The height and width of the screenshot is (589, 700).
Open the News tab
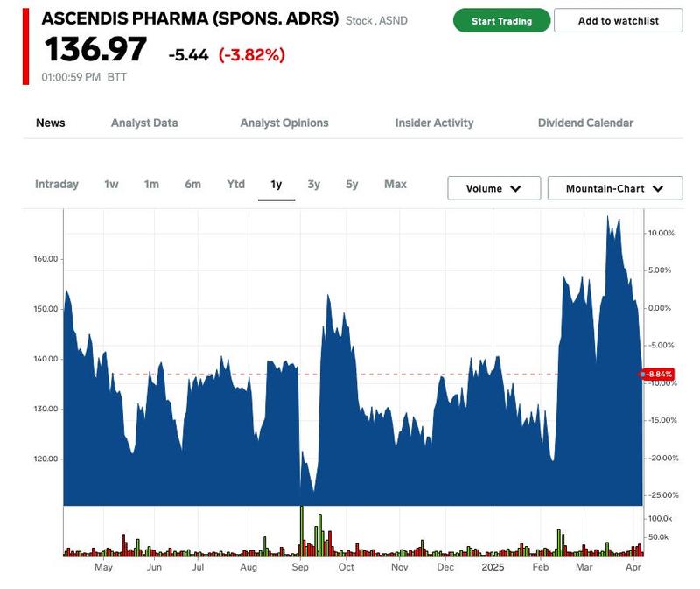tap(51, 123)
